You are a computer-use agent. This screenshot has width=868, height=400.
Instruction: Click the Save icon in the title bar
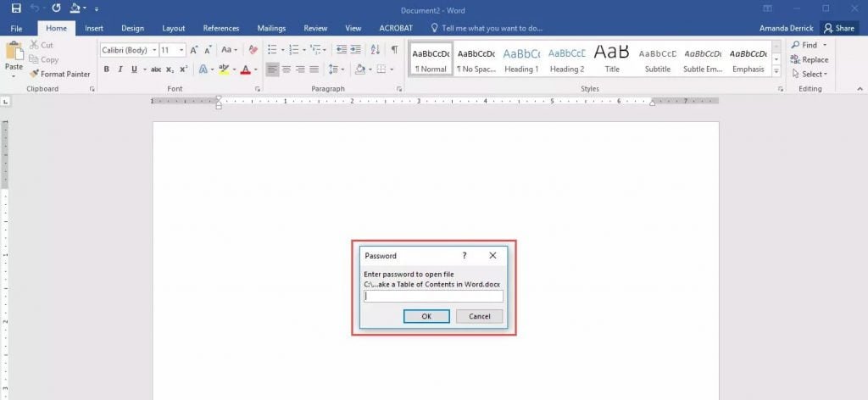pyautogui.click(x=16, y=8)
